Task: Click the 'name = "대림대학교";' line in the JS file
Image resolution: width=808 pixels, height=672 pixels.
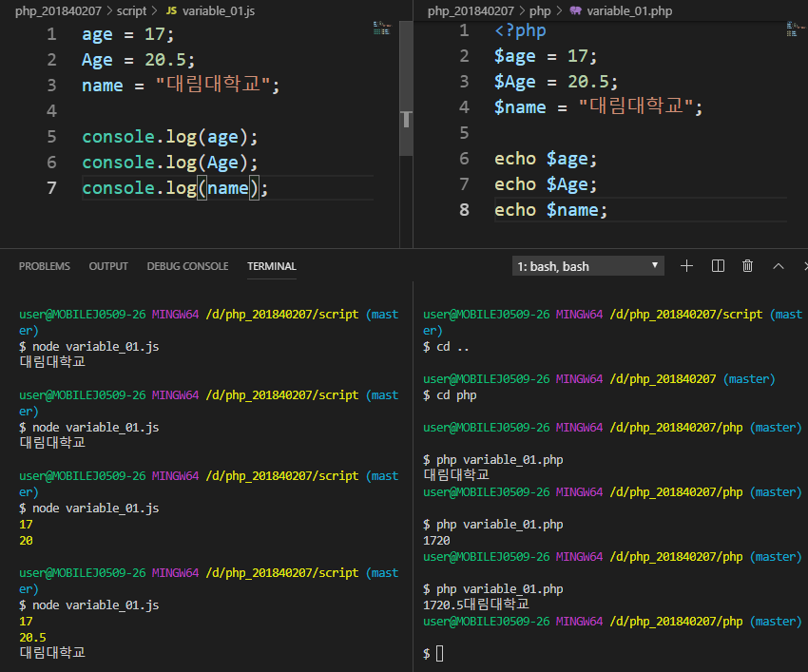Action: [181, 85]
